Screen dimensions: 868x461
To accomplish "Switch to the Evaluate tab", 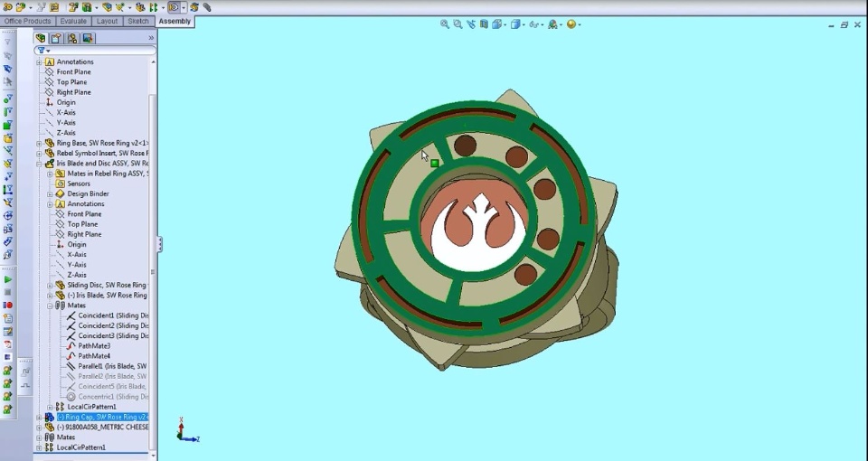I will pyautogui.click(x=73, y=21).
